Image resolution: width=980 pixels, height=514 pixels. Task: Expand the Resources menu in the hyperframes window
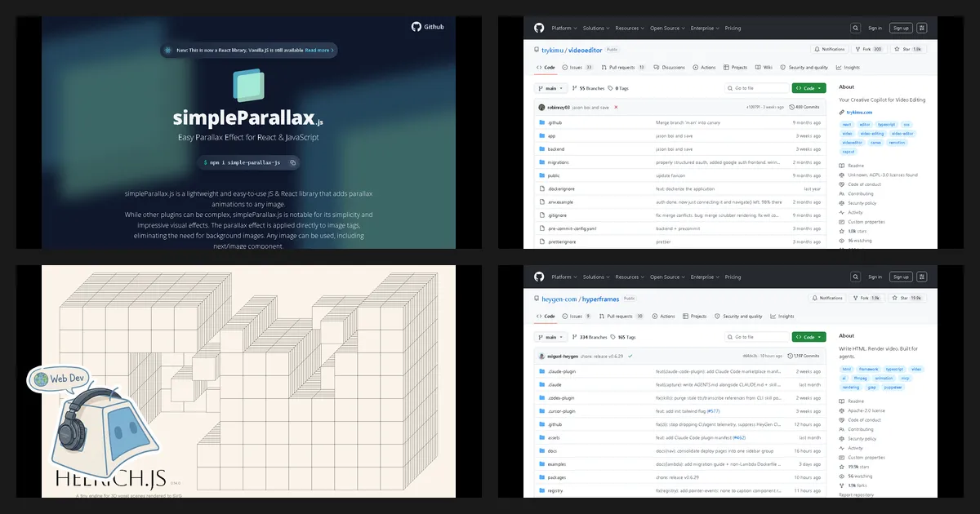[629, 277]
